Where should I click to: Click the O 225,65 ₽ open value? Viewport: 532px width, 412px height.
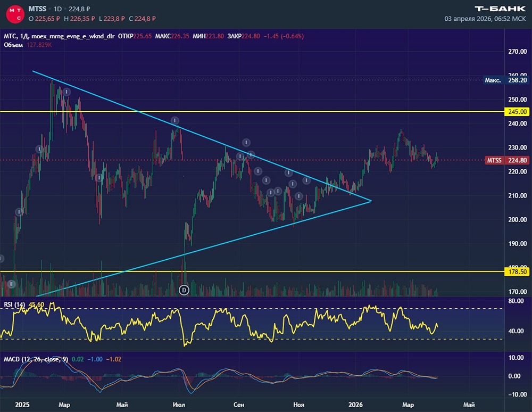point(44,19)
